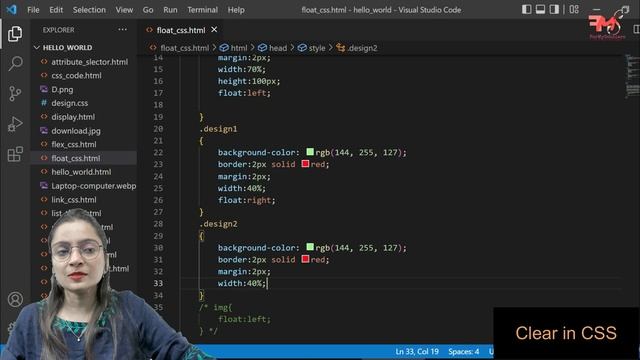Click the VS Code logo icon

click(x=12, y=9)
